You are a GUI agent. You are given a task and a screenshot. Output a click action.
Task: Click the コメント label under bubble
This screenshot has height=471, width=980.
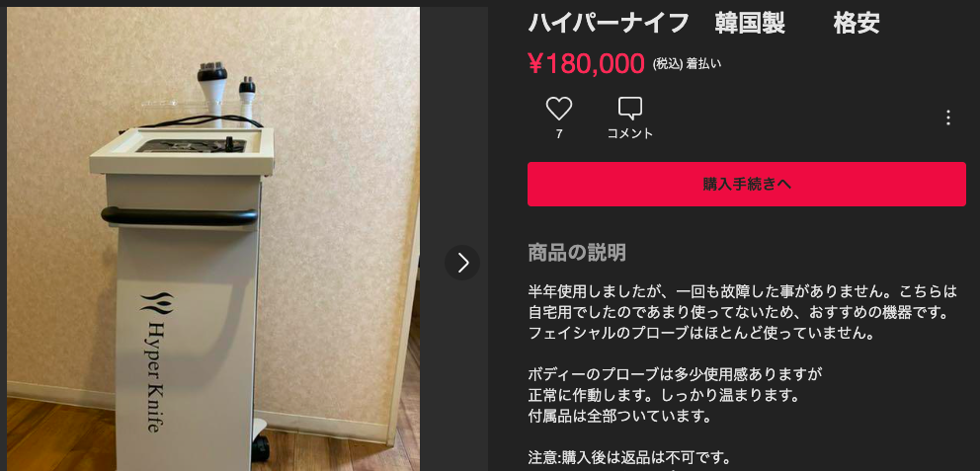pos(630,133)
